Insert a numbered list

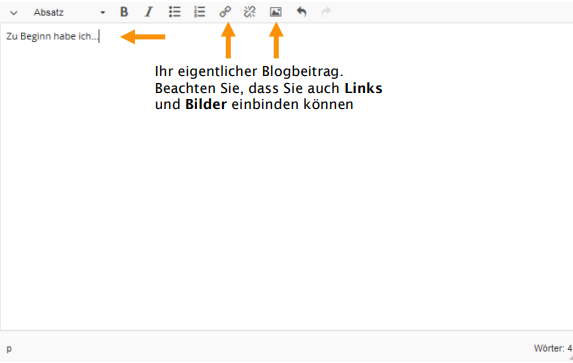[x=200, y=12]
